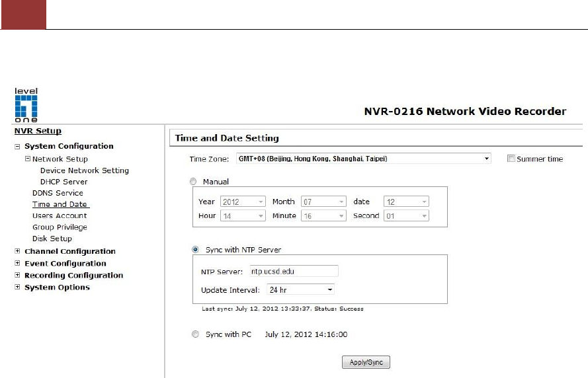Screen dimensions: 588x378
Task: Select the Manual radio button
Action: (x=193, y=182)
